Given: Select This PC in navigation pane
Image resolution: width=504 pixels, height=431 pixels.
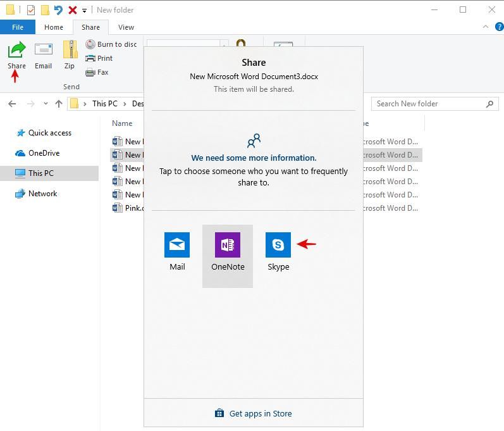Looking at the screenshot, I should coord(49,173).
